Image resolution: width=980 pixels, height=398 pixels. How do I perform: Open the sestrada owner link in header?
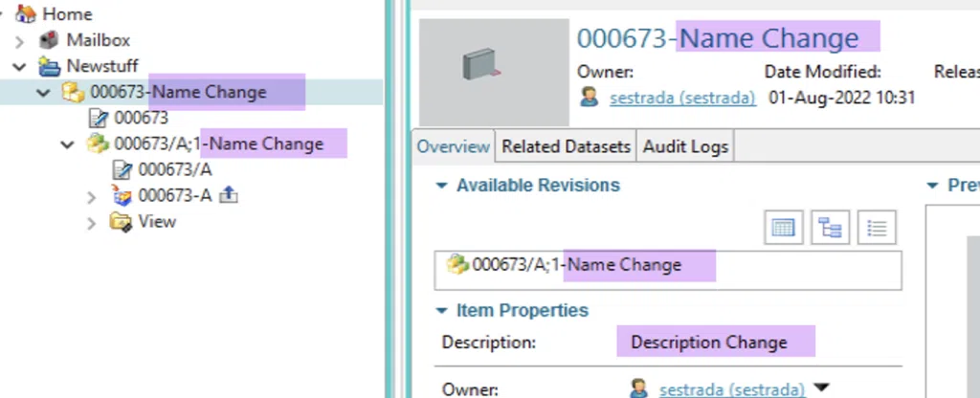pos(683,99)
